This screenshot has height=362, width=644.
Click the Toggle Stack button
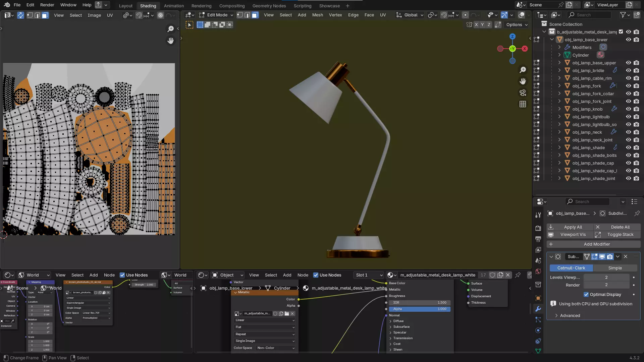[617, 235]
